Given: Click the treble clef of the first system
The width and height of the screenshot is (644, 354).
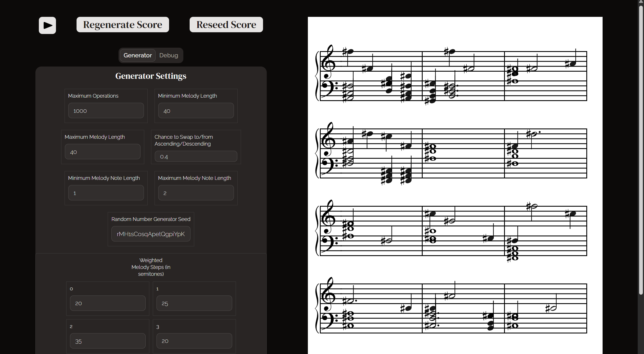Looking at the screenshot, I should (x=328, y=62).
